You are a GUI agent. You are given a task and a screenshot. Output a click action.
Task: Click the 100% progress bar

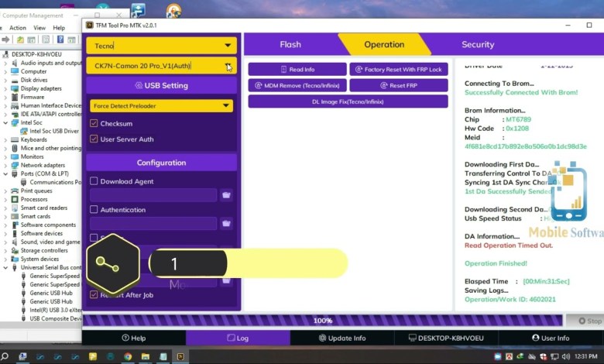point(323,321)
